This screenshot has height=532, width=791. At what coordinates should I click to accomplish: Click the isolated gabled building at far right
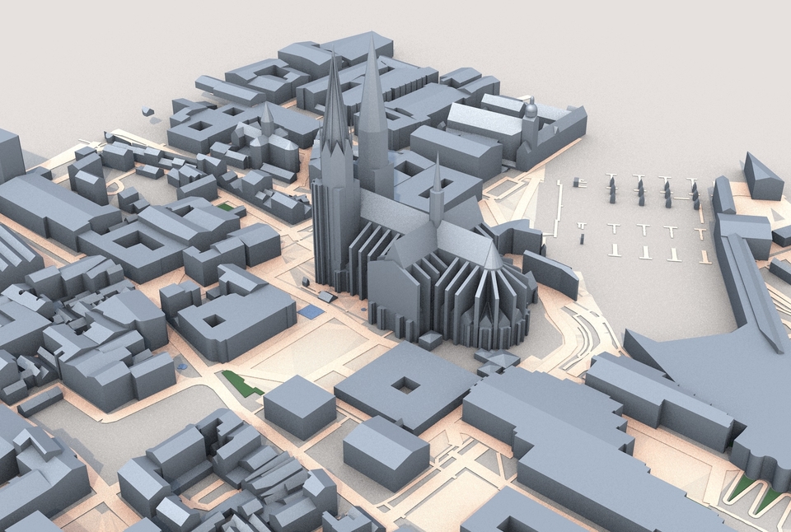762,176
